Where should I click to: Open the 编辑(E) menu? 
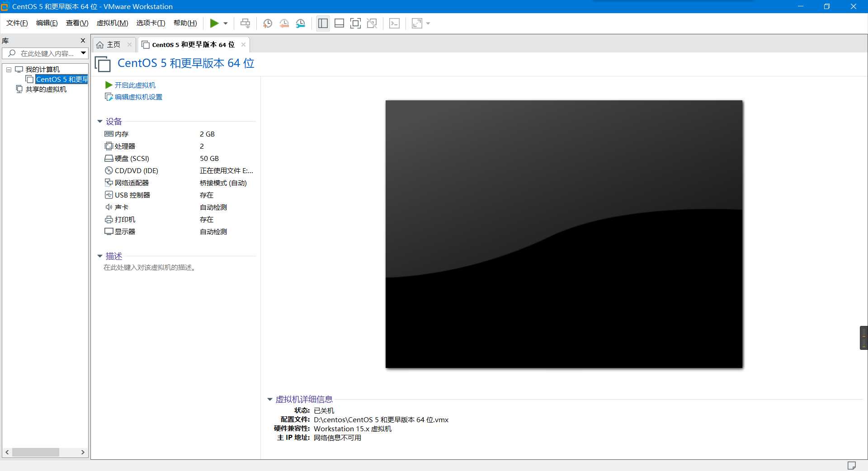(x=47, y=23)
